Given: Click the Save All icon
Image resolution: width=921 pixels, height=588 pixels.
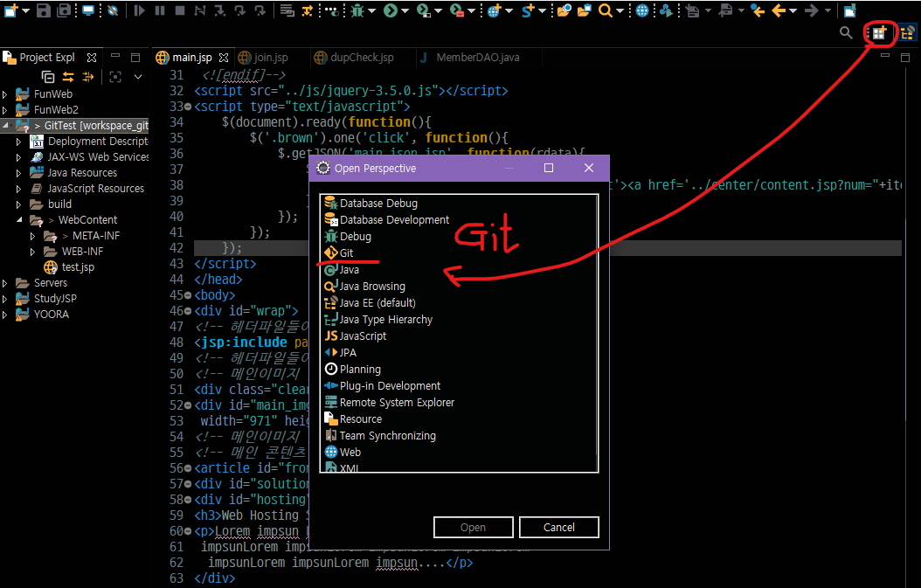Looking at the screenshot, I should point(64,10).
